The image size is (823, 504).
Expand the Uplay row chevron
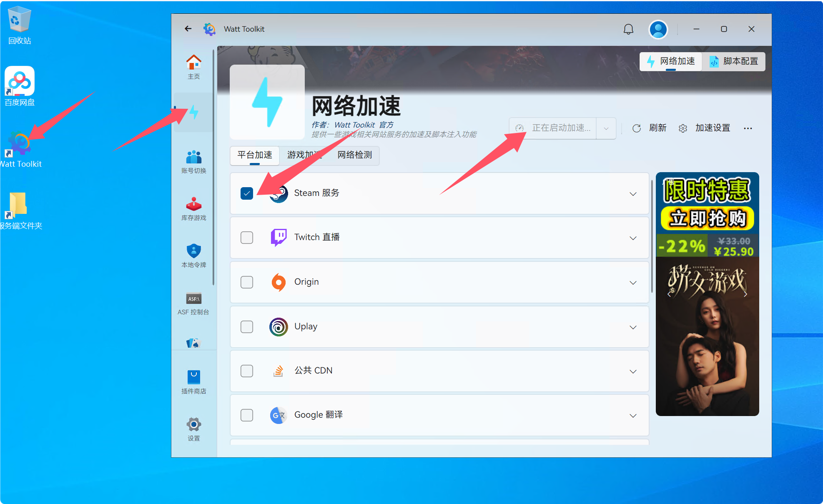[633, 327]
